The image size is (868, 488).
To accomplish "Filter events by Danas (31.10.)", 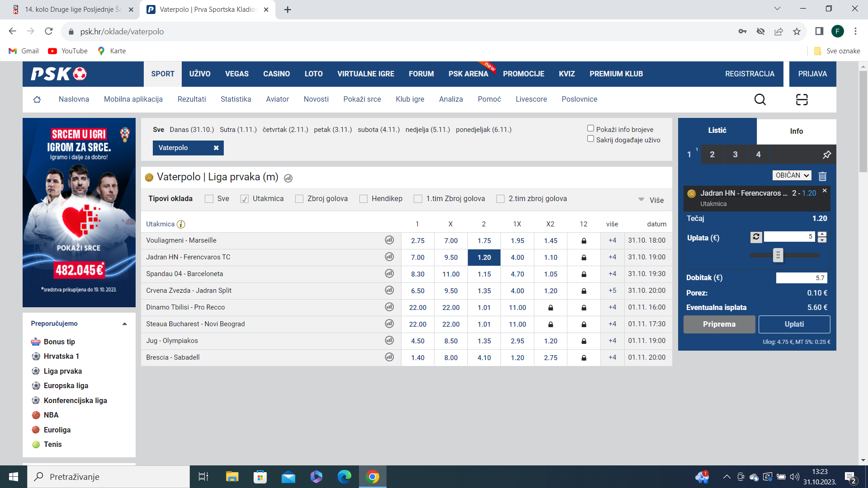I will (192, 130).
